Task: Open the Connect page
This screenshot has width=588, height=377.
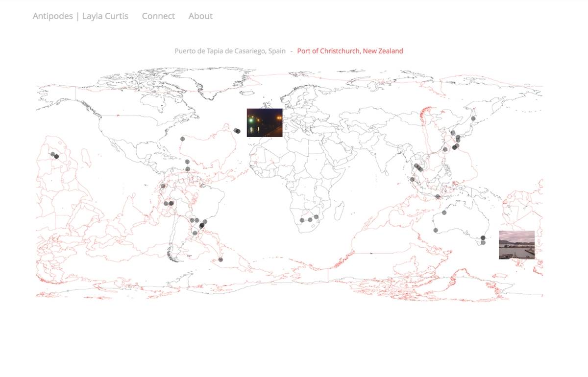Action: [x=158, y=16]
